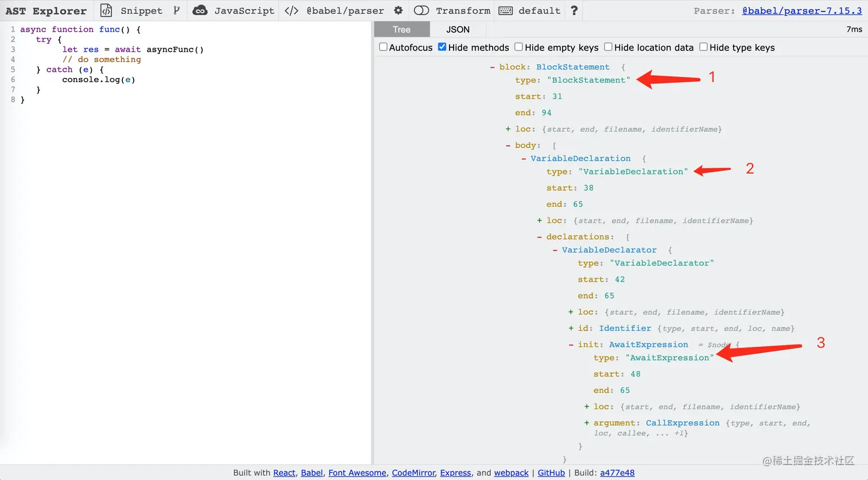
Task: Place cursor on "async function func()" code line
Action: (80, 29)
